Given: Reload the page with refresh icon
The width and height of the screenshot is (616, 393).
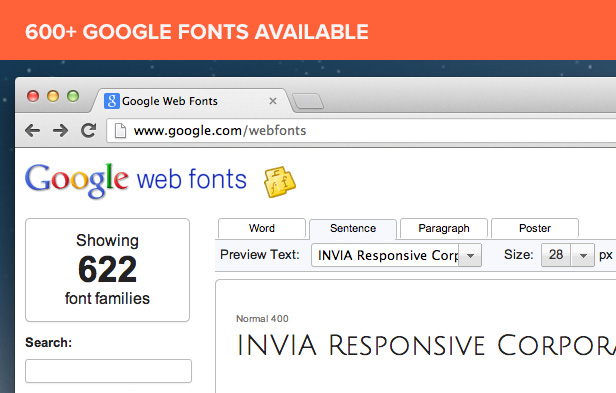Looking at the screenshot, I should (x=88, y=130).
